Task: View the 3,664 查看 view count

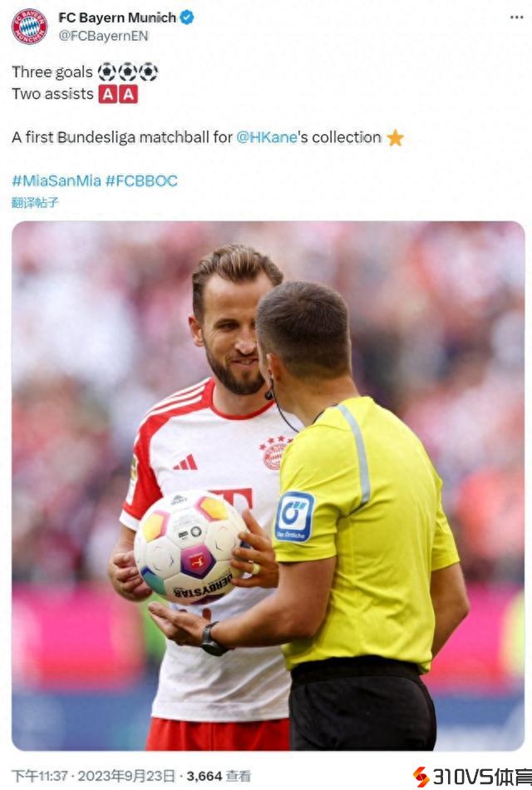Action: pos(218,776)
